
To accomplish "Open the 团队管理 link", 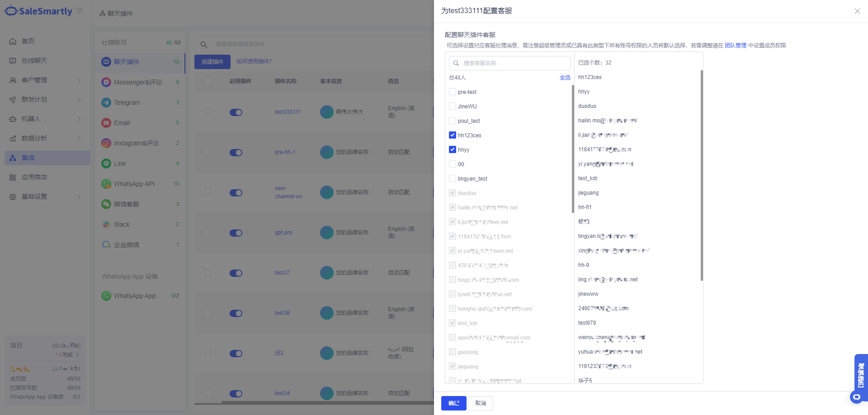I will coord(735,46).
